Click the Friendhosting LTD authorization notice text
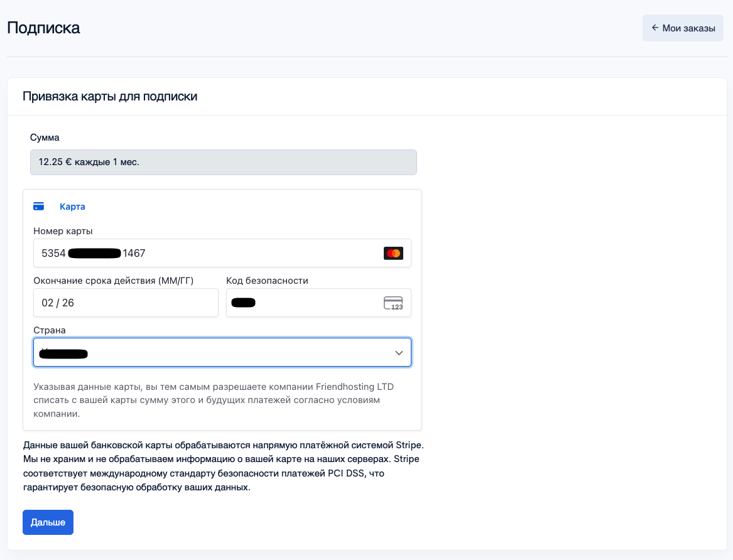 pos(214,400)
